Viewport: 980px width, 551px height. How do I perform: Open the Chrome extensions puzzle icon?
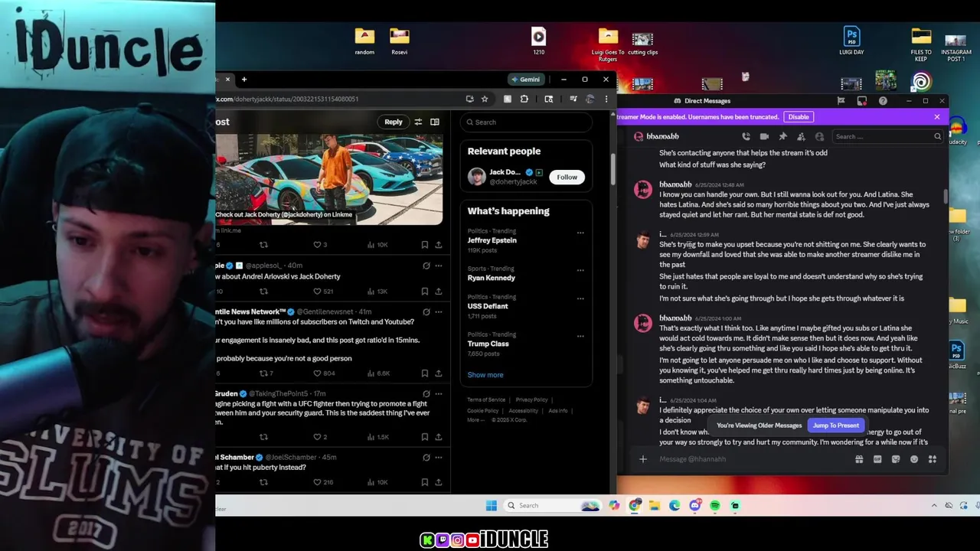tap(524, 99)
